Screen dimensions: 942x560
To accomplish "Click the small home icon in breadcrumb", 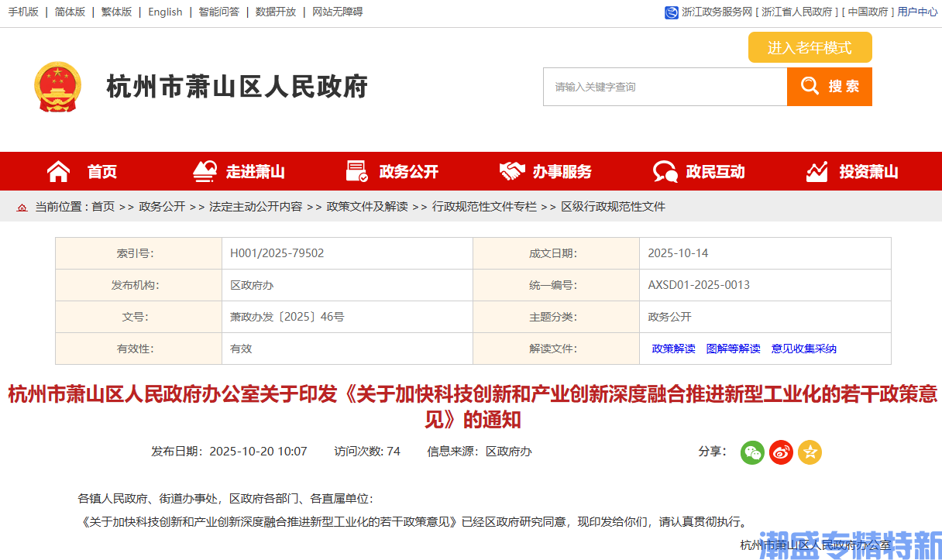I will click(22, 207).
